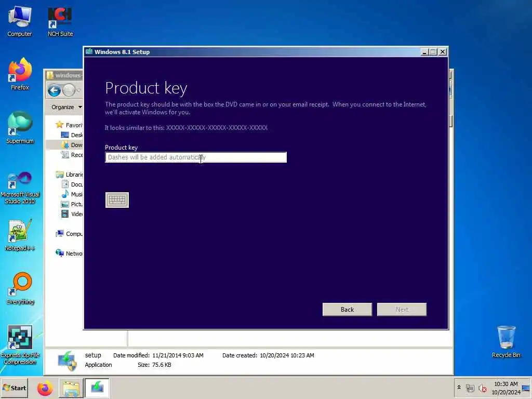
Task: Click the muted volume tray icon
Action: [x=482, y=388]
